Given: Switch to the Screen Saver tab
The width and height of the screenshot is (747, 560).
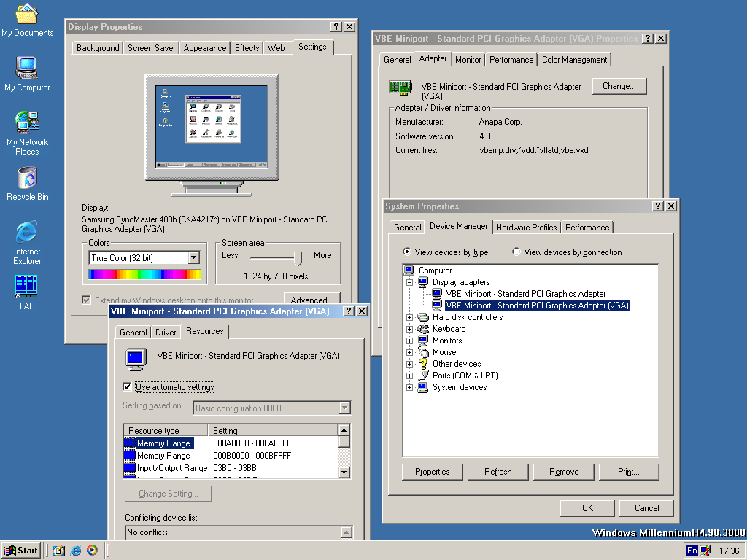Looking at the screenshot, I should pyautogui.click(x=152, y=48).
